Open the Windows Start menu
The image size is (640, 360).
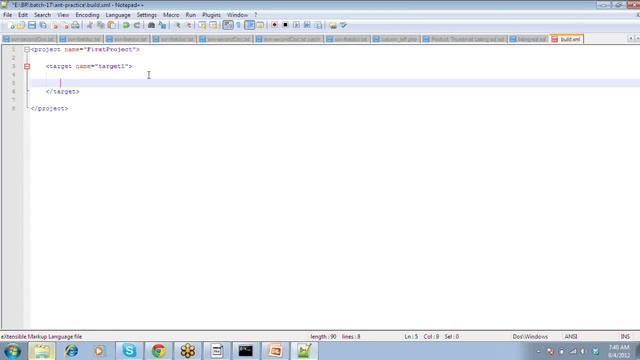pos(12,351)
